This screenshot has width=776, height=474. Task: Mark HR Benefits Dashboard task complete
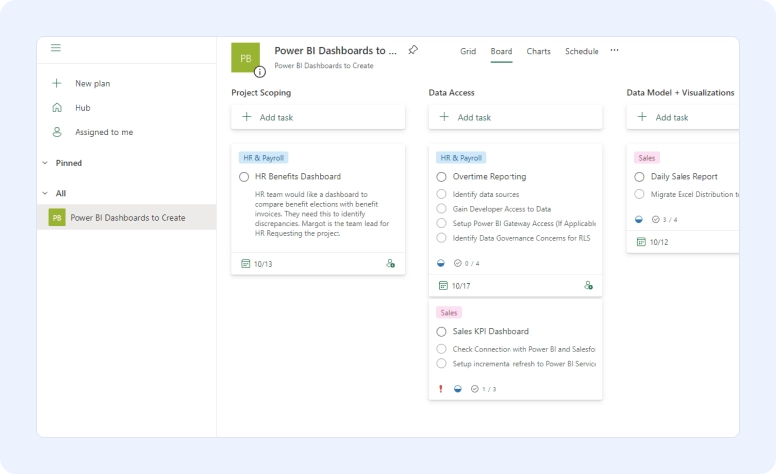pyautogui.click(x=244, y=177)
